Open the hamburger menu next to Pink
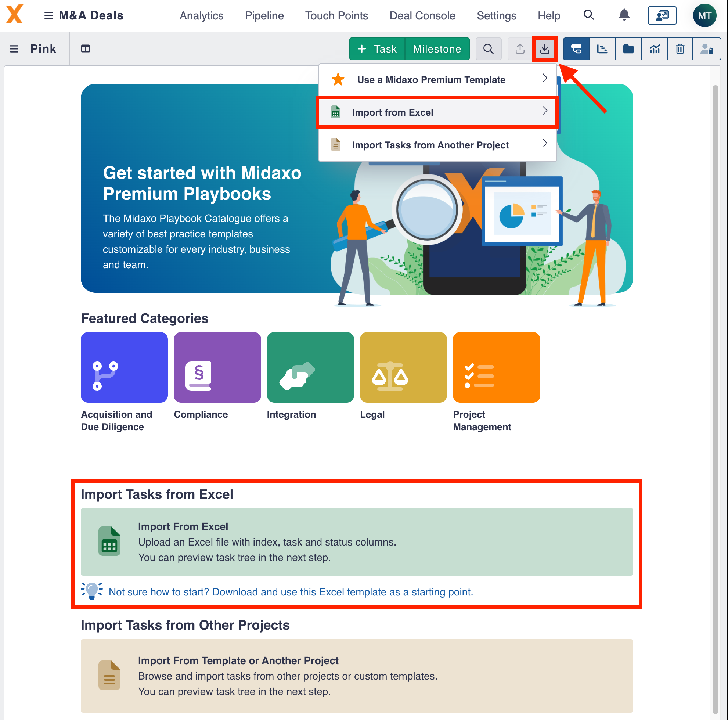Screen dimensions: 728x720 pos(14,48)
